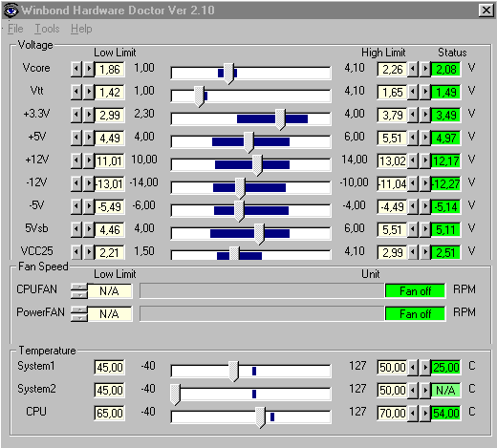497x448 pixels.
Task: Decrease +3.3V low limit with left arrow
Action: pyautogui.click(x=76, y=115)
